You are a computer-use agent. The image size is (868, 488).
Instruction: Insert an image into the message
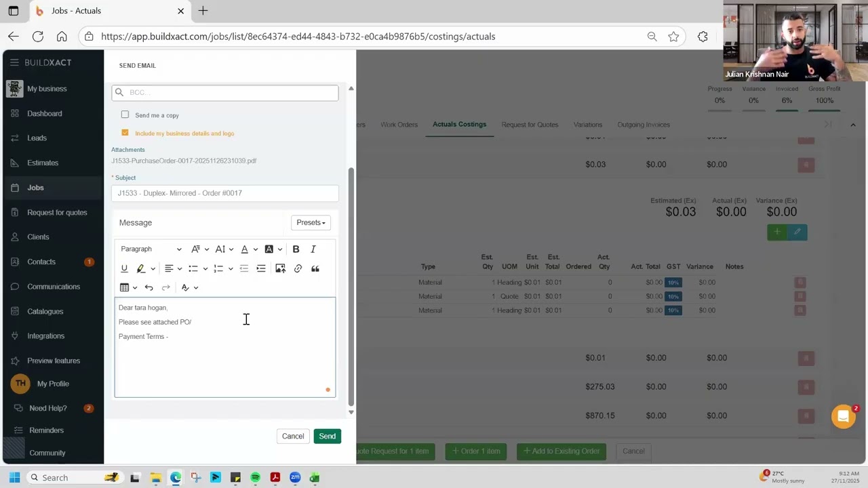pos(280,269)
